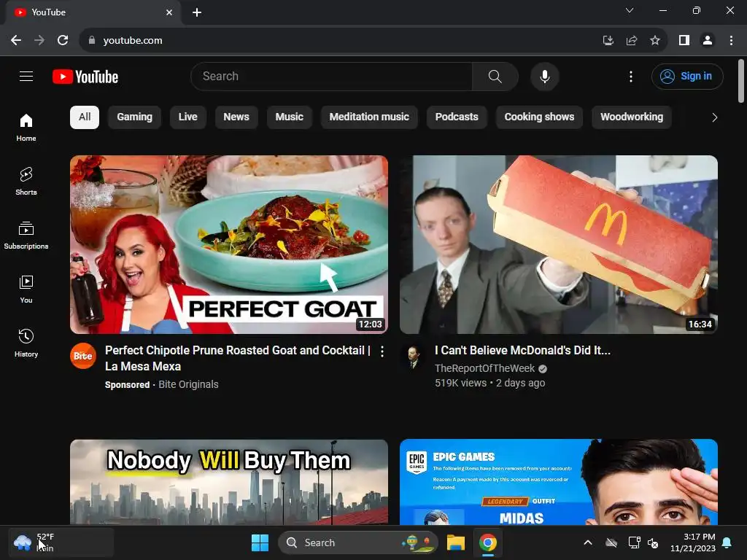Select the Meditation music chip
The image size is (747, 560).
click(x=369, y=117)
